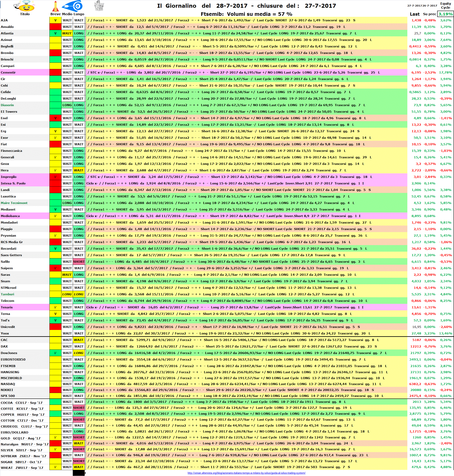Viewport: 454px width, 476px height.
Task: Click the WAIT Medio cell for Saras
Action: click(67, 275)
